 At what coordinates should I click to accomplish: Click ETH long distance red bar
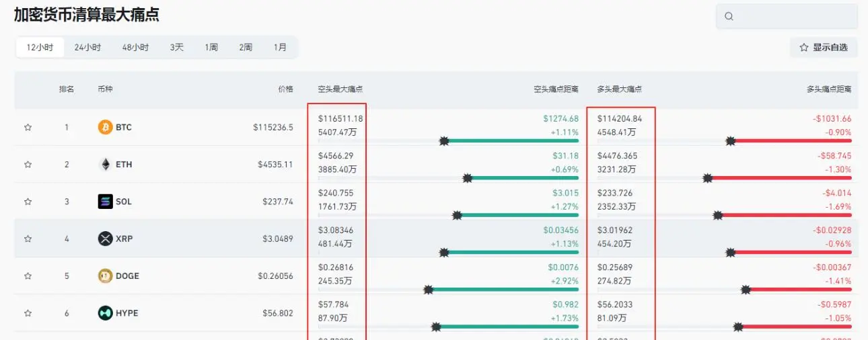click(780, 178)
